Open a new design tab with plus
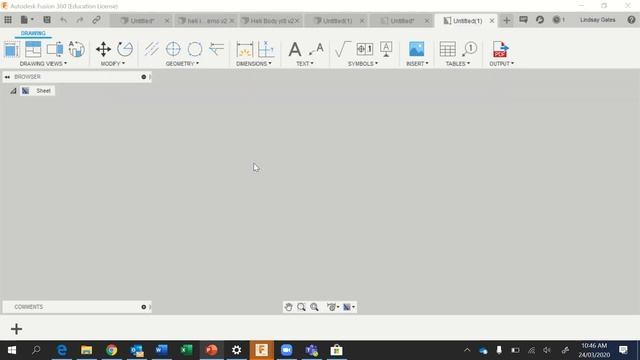 tap(507, 20)
